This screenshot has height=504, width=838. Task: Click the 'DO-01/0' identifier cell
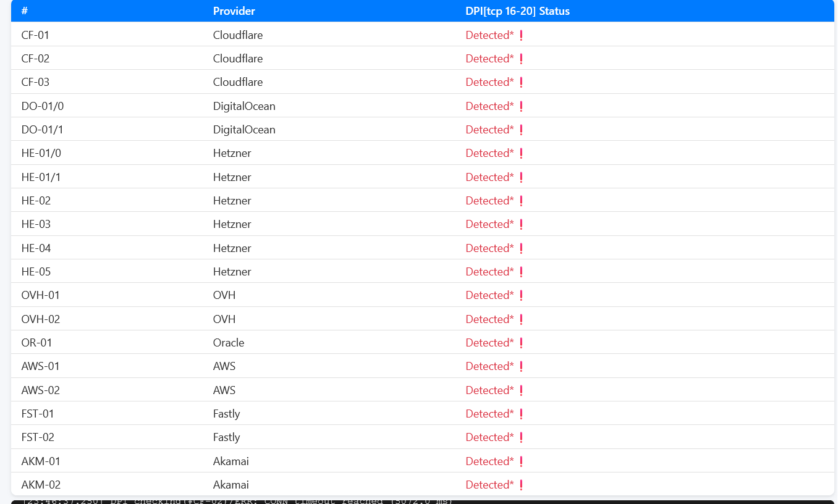coord(43,106)
